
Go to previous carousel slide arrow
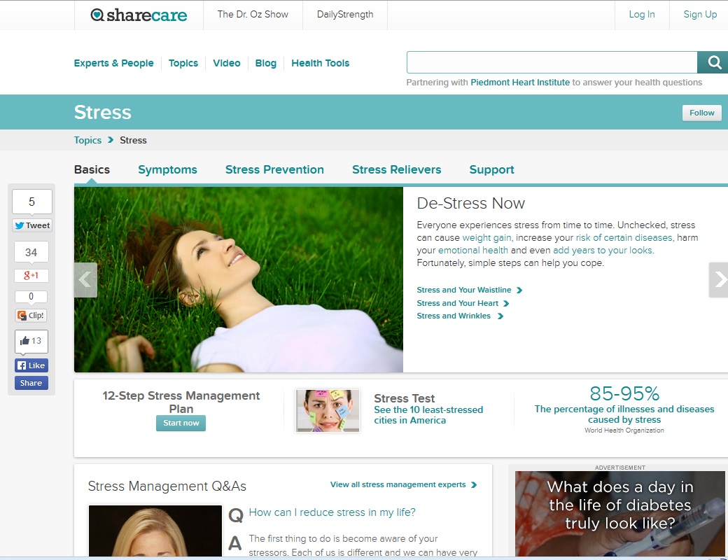[x=85, y=279]
